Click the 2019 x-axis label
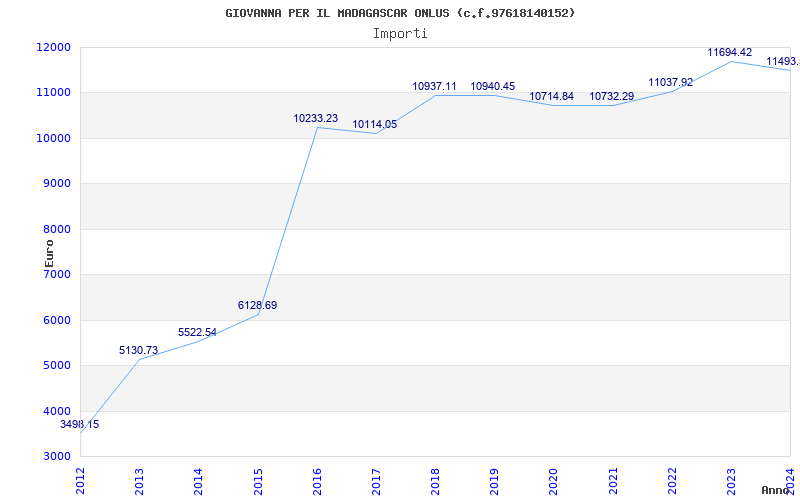 [x=495, y=481]
